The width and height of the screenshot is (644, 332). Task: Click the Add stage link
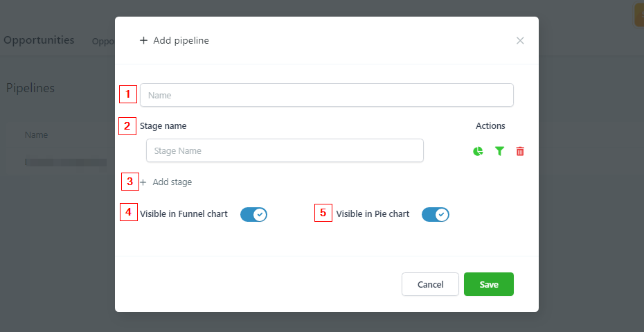[x=172, y=182]
